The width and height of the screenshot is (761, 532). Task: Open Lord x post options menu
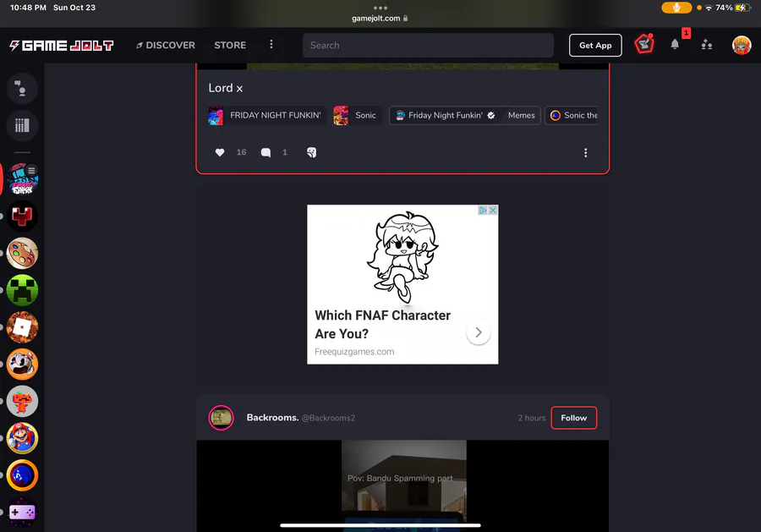pos(585,153)
